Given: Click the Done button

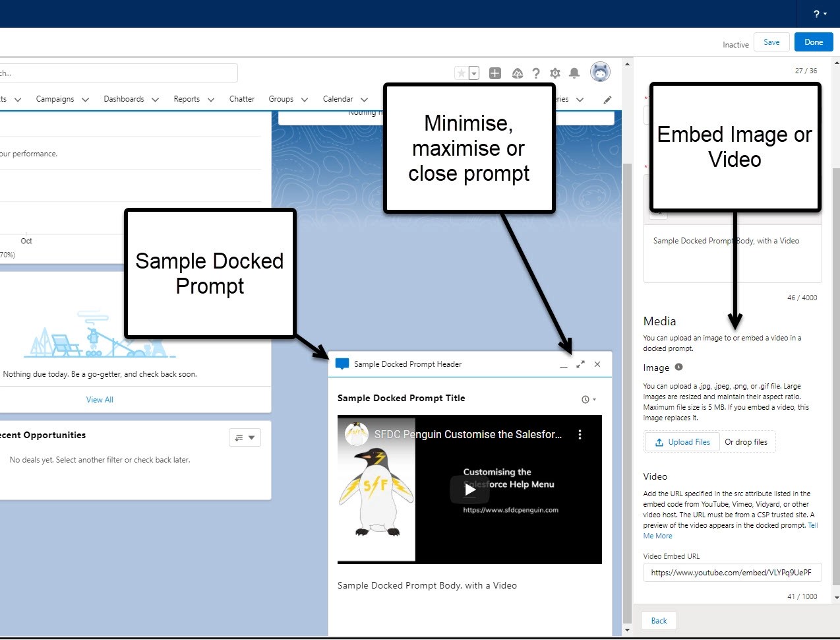Looking at the screenshot, I should pyautogui.click(x=814, y=42).
